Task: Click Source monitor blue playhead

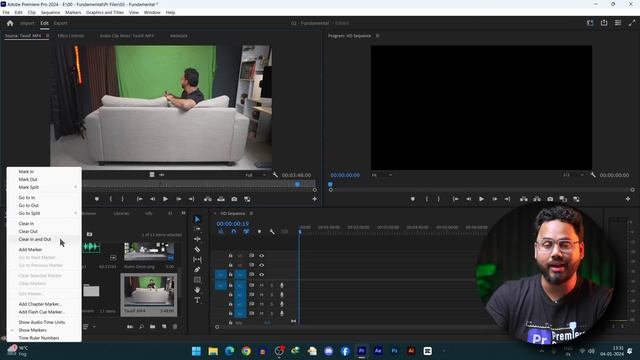Action: pyautogui.click(x=298, y=185)
